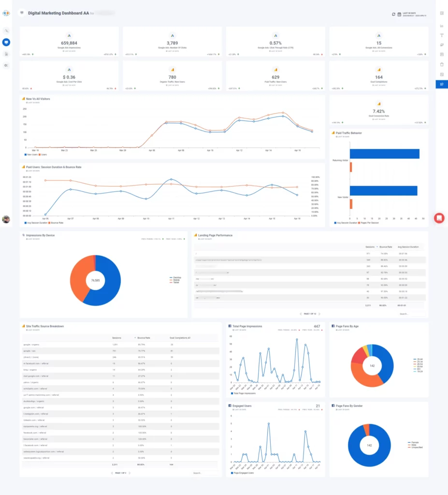Click the 659,884 impressions value

tap(69, 43)
